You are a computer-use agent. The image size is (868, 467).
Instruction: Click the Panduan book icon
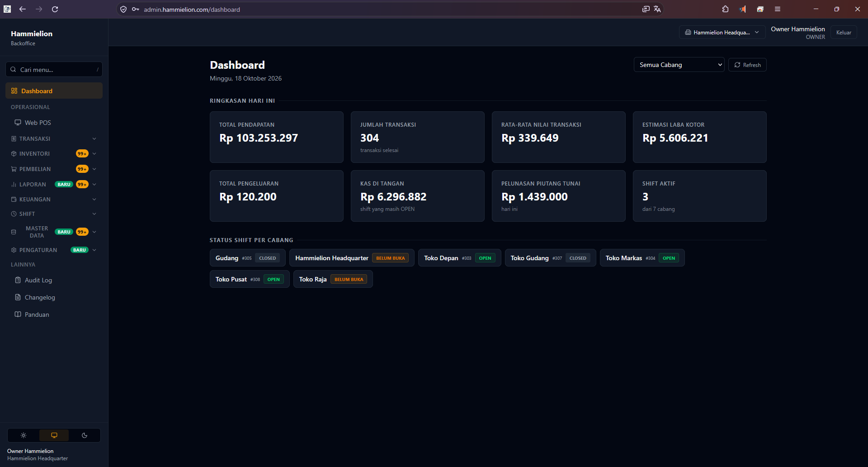pyautogui.click(x=18, y=315)
